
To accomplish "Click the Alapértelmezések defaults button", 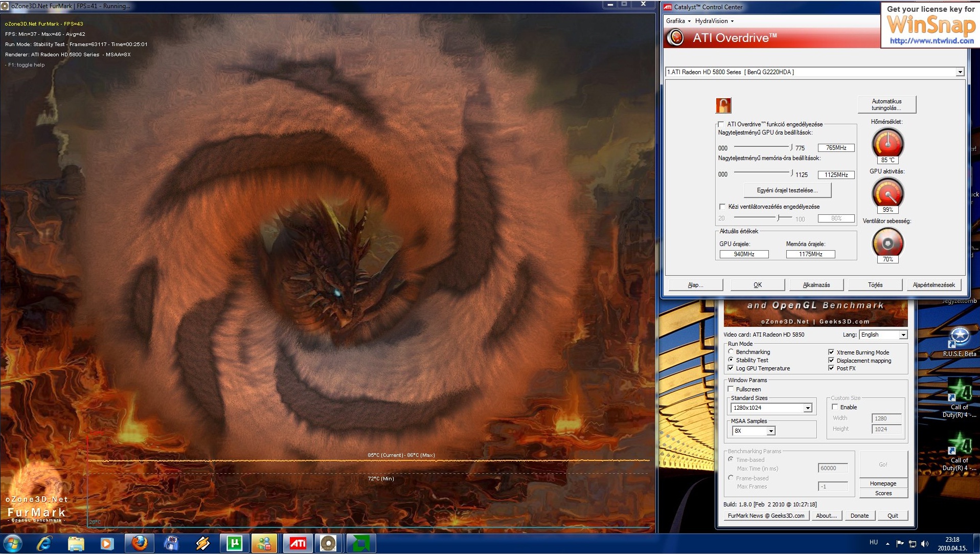I will pyautogui.click(x=934, y=285).
